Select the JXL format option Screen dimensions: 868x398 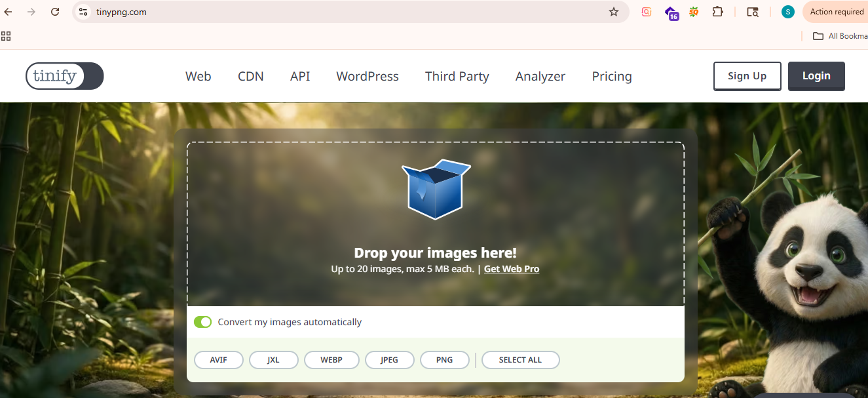[x=274, y=360]
